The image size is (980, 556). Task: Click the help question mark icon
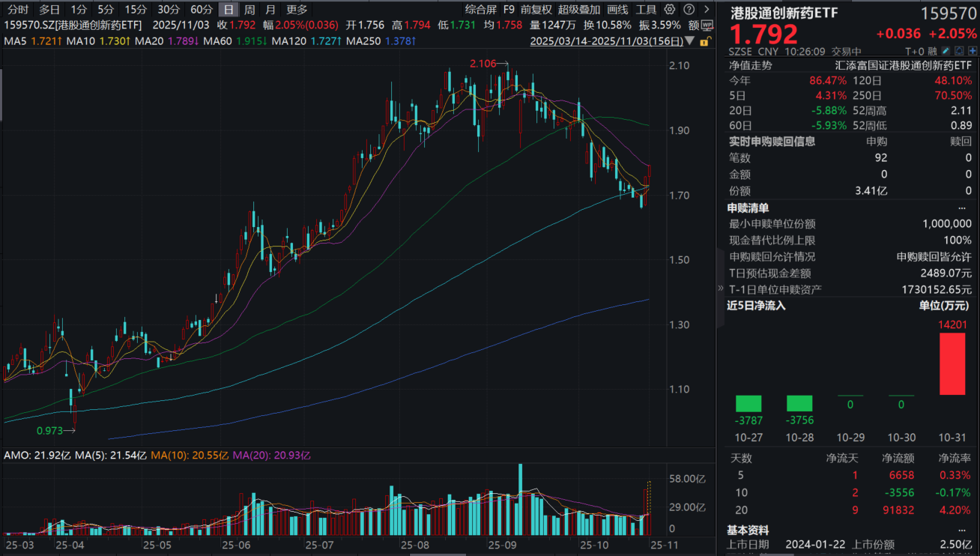(x=689, y=10)
